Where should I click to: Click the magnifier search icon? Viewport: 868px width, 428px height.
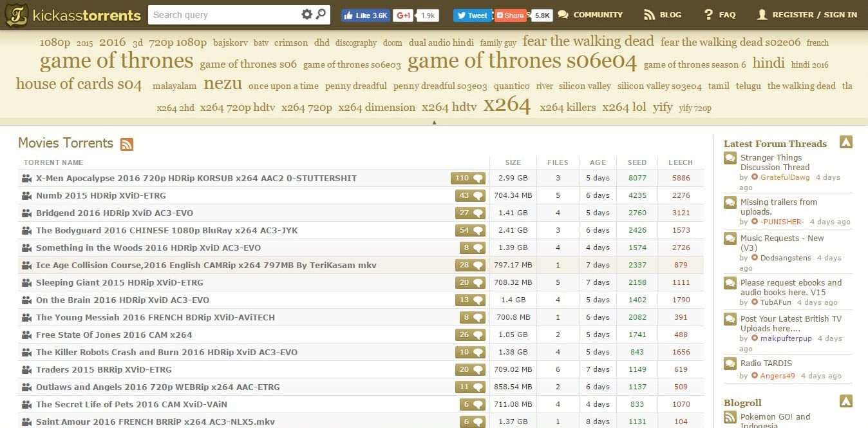click(x=321, y=15)
